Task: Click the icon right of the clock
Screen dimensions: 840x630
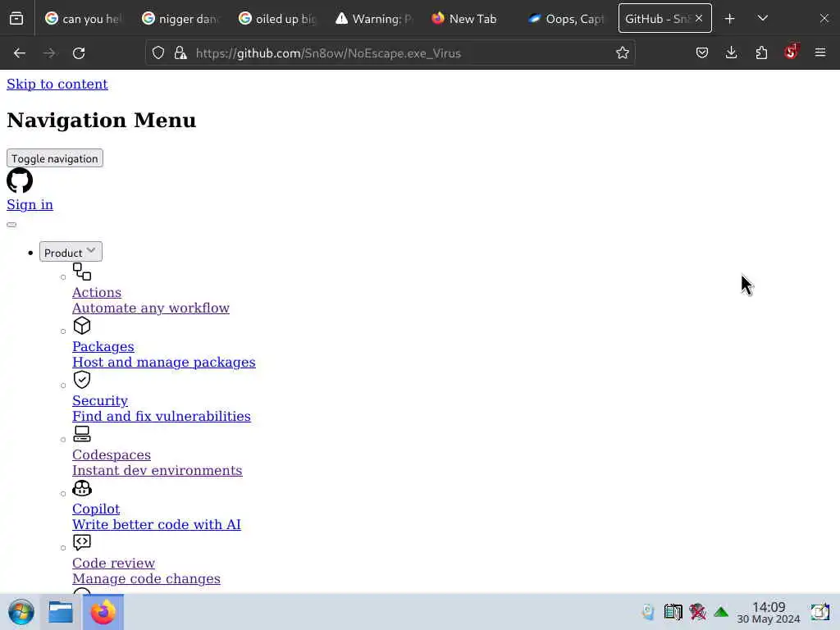Action: coord(819,612)
